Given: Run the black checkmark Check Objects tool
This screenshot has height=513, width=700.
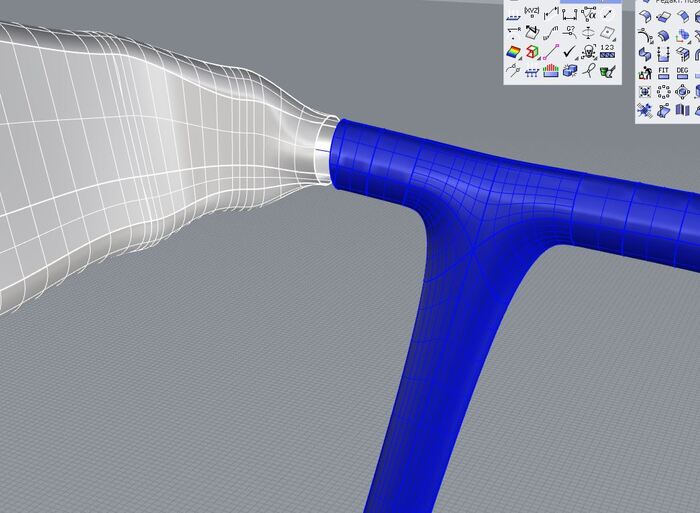Looking at the screenshot, I should (570, 52).
